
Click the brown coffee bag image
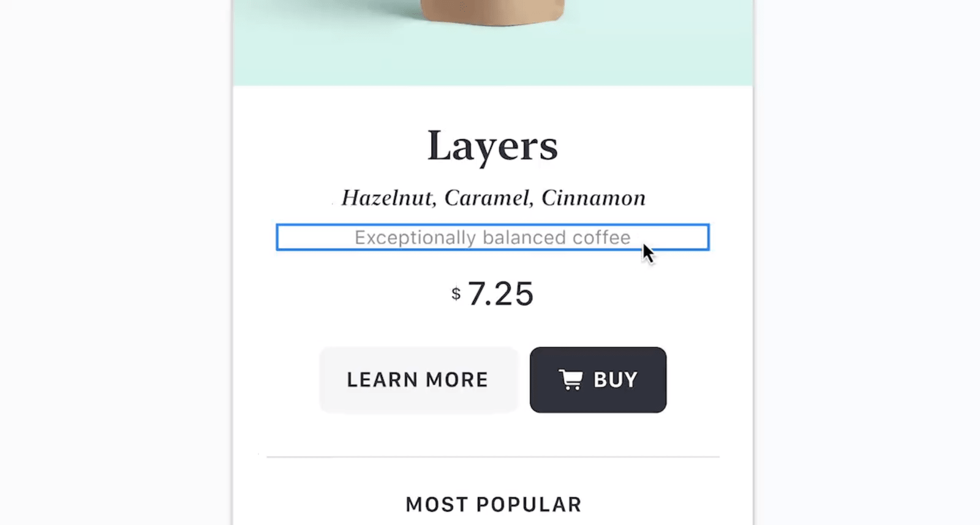point(492,12)
